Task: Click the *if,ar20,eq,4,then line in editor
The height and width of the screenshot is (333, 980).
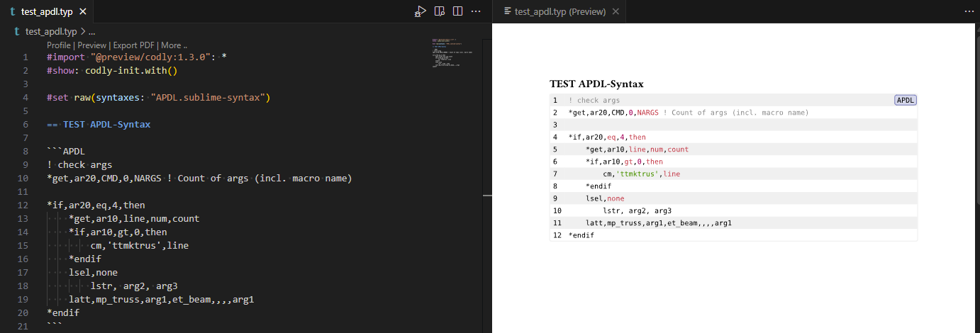Action: click(x=96, y=205)
